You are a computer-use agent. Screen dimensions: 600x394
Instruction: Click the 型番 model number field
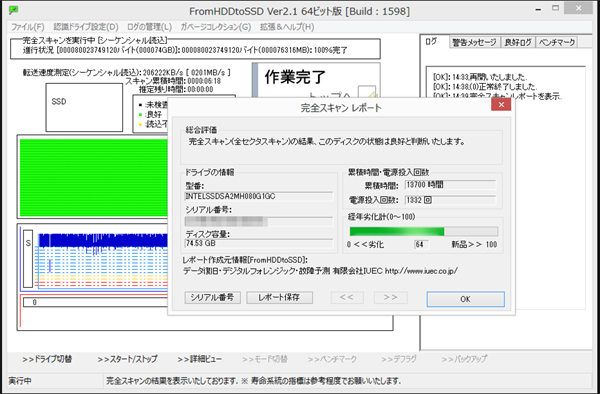point(259,196)
